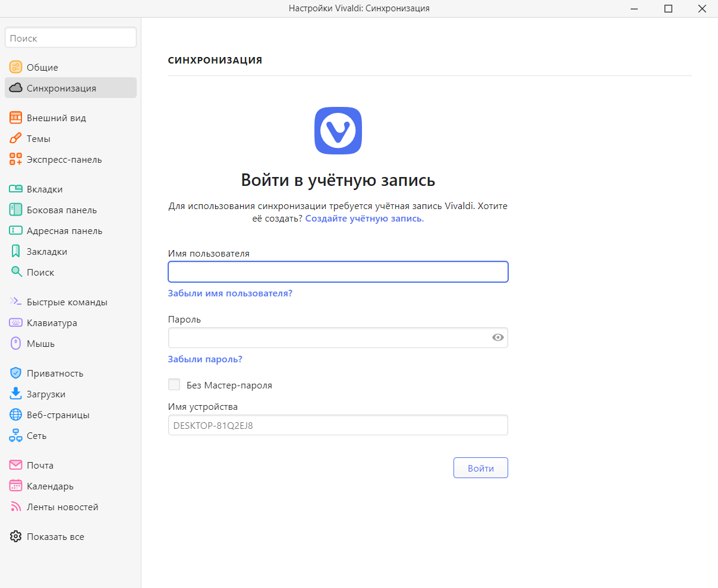Follow the Забыли имя пользователя? link
The image size is (718, 588).
(230, 293)
